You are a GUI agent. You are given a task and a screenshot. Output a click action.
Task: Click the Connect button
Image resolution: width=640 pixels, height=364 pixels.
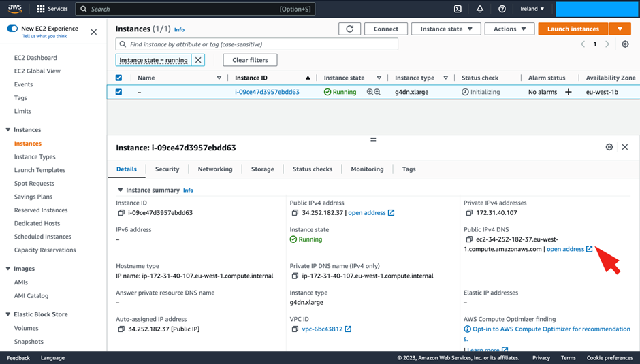[386, 29]
